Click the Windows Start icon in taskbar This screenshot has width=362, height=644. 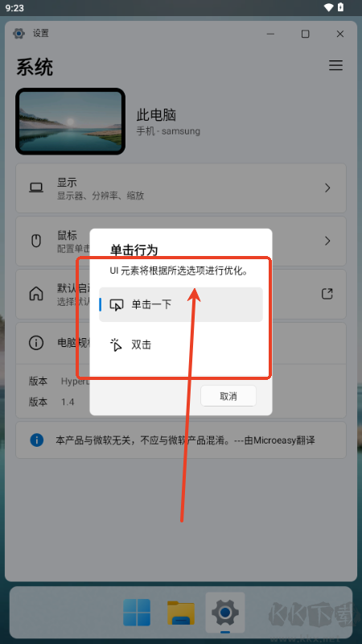click(137, 612)
